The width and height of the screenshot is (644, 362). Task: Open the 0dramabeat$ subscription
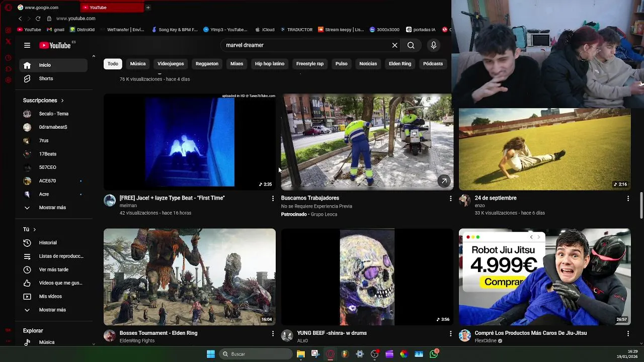click(53, 127)
